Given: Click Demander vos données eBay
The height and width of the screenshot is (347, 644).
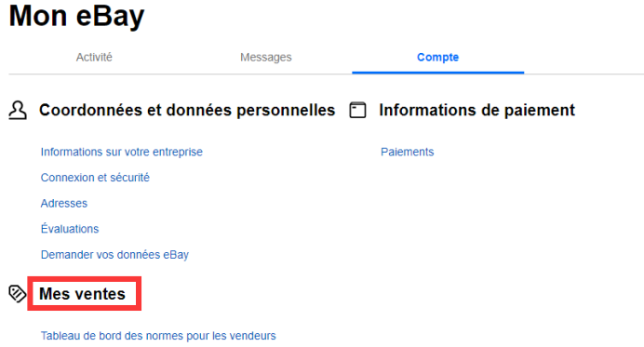Looking at the screenshot, I should (114, 255).
